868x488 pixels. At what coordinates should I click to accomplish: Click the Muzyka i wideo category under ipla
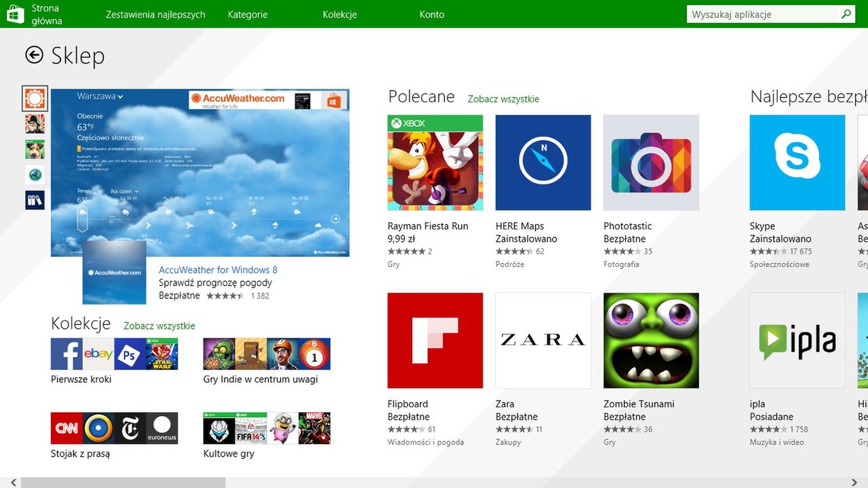[x=776, y=443]
